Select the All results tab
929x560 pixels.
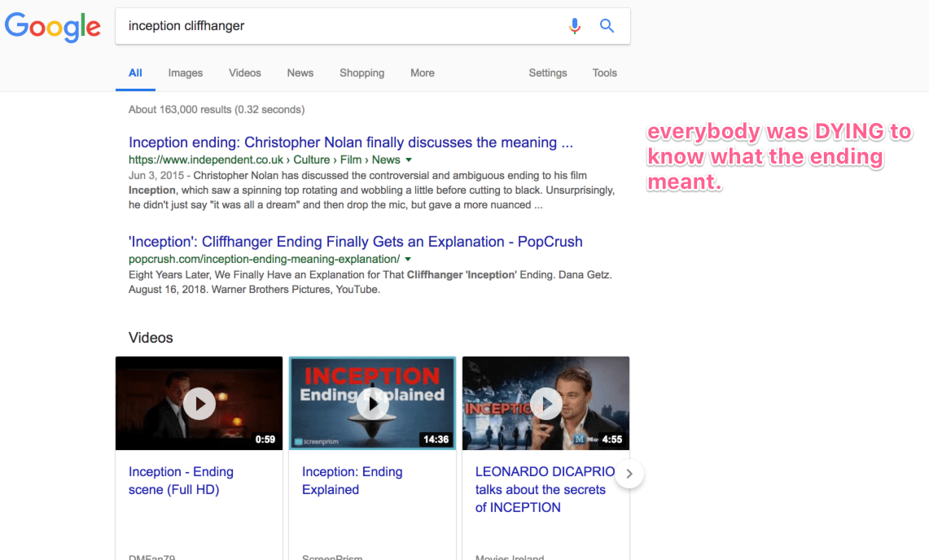pyautogui.click(x=135, y=73)
